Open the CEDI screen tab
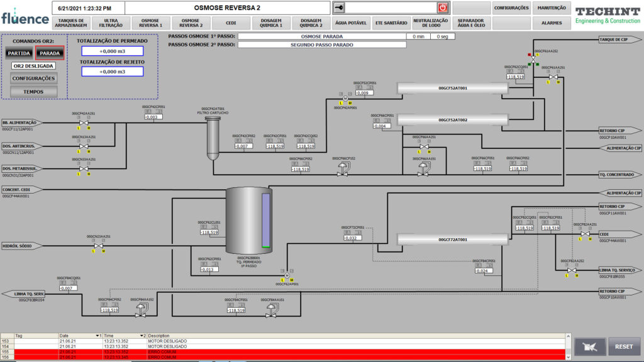 231,23
